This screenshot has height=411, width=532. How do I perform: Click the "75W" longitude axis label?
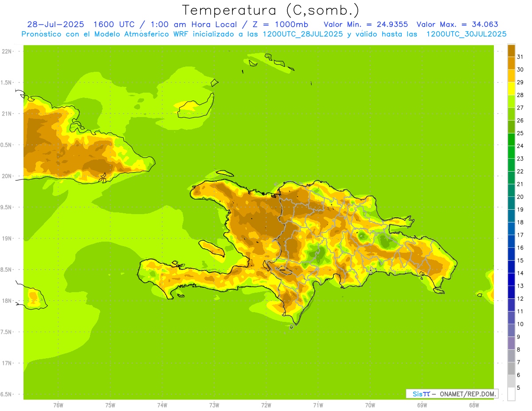(x=110, y=405)
